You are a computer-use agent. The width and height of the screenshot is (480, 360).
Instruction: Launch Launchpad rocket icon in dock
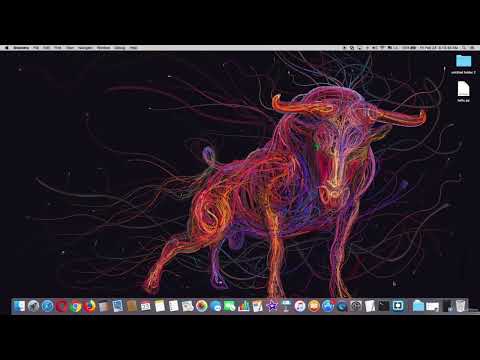33,306
